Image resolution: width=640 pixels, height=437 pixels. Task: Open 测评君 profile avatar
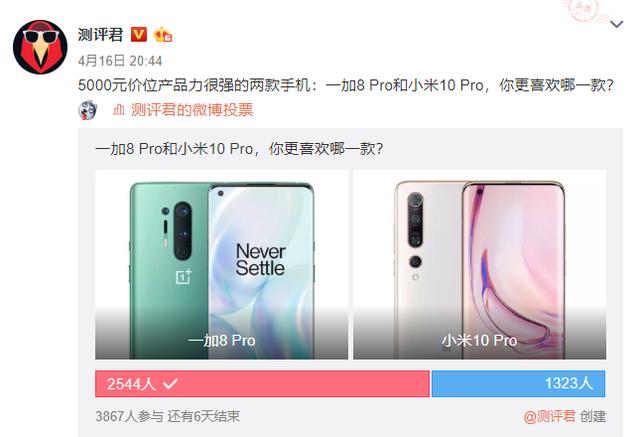click(40, 47)
